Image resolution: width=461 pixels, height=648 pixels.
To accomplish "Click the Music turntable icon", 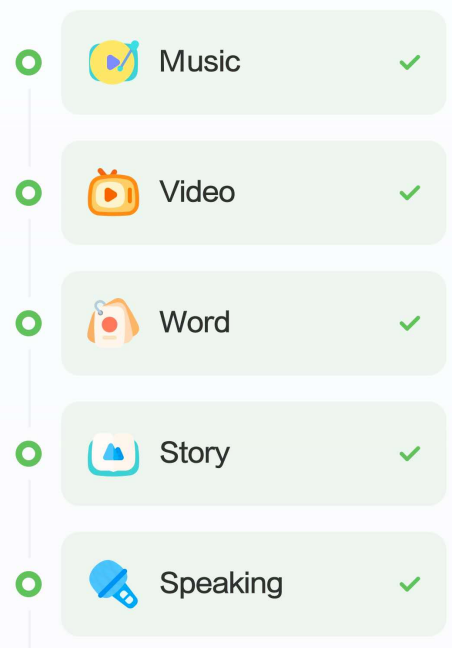I will tap(114, 62).
